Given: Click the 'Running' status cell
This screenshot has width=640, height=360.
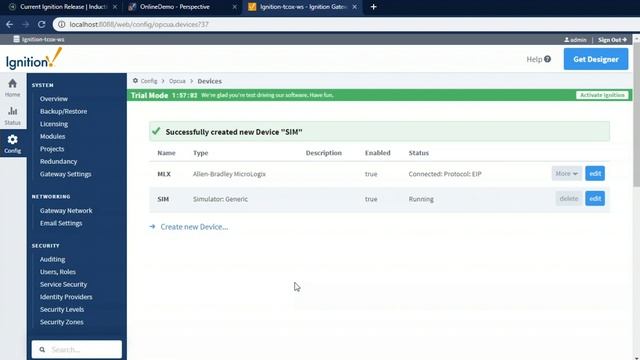Looking at the screenshot, I should point(421,199).
